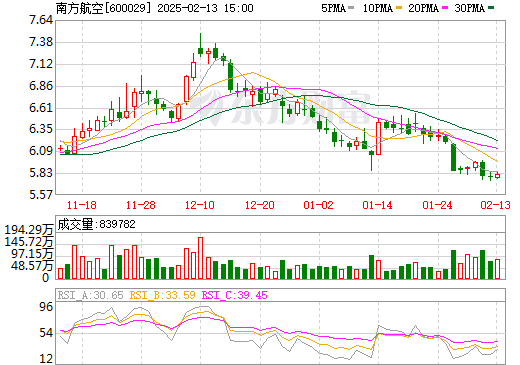Click the 10PMA orange legend swatch

399,8
